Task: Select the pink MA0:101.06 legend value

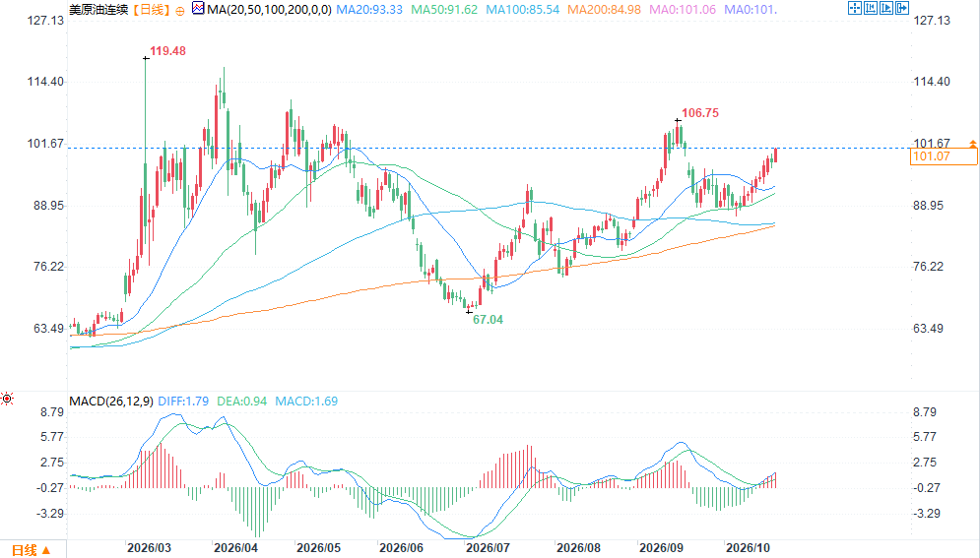Action: [683, 10]
